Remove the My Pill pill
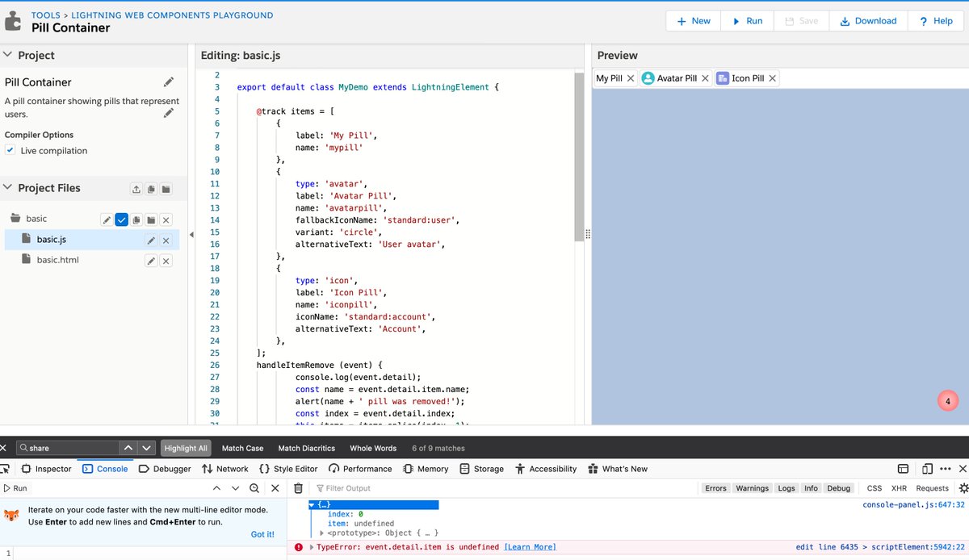The width and height of the screenshot is (969, 560). tap(630, 78)
